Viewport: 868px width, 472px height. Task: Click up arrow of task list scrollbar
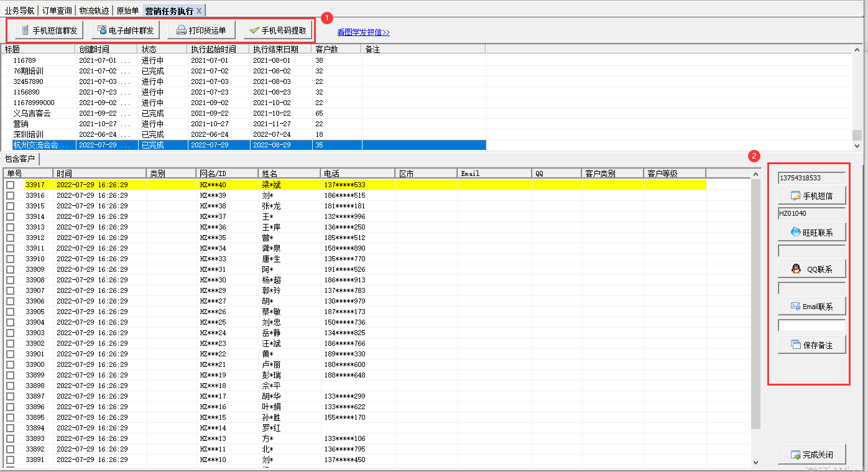[x=857, y=50]
